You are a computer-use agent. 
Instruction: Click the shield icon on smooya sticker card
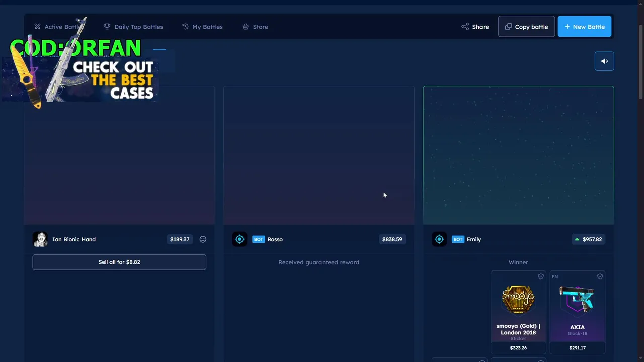pos(541,276)
